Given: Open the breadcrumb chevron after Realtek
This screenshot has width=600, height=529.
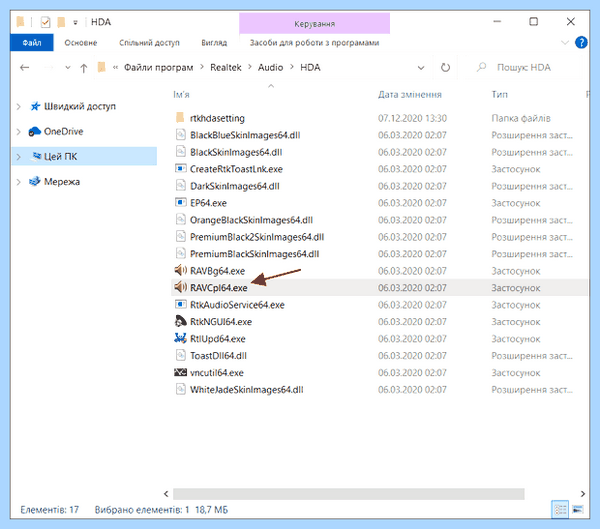Looking at the screenshot, I should tap(250, 67).
